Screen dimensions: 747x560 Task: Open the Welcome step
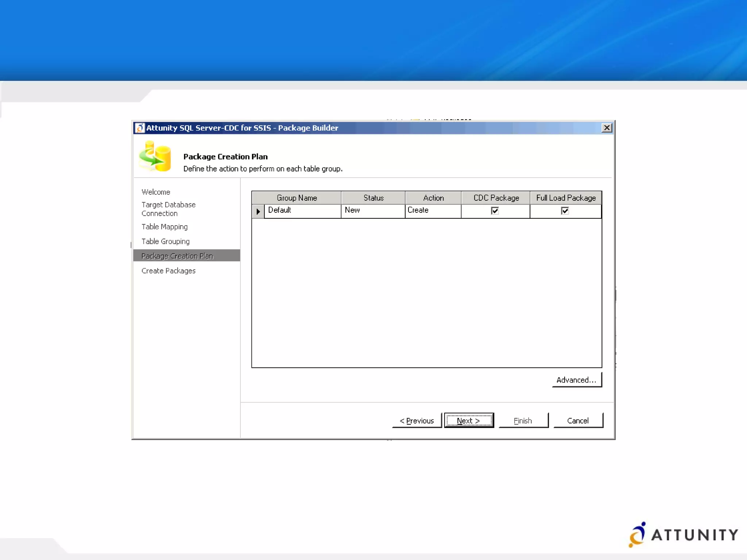click(x=156, y=192)
